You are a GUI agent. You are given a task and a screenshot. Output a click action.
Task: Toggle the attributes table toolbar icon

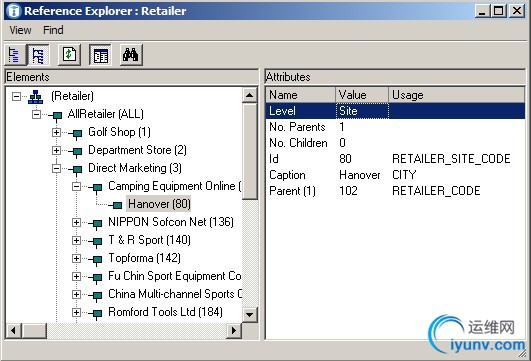100,55
